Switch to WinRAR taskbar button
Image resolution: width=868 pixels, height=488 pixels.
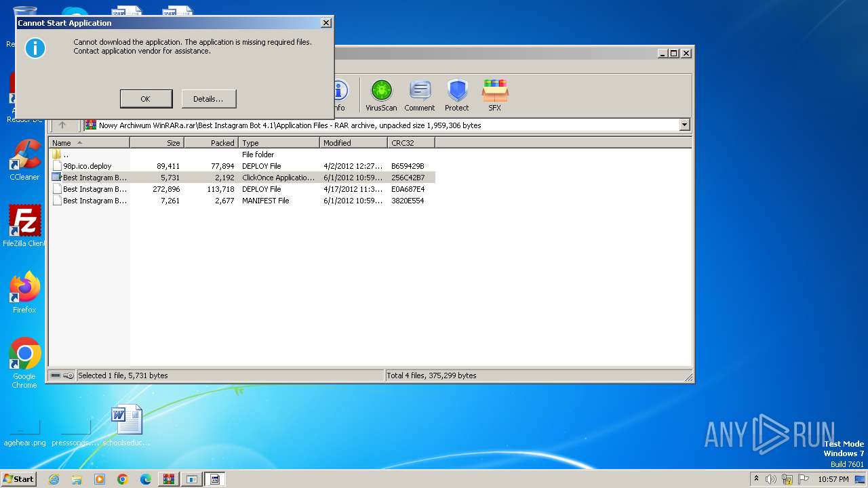[x=169, y=479]
